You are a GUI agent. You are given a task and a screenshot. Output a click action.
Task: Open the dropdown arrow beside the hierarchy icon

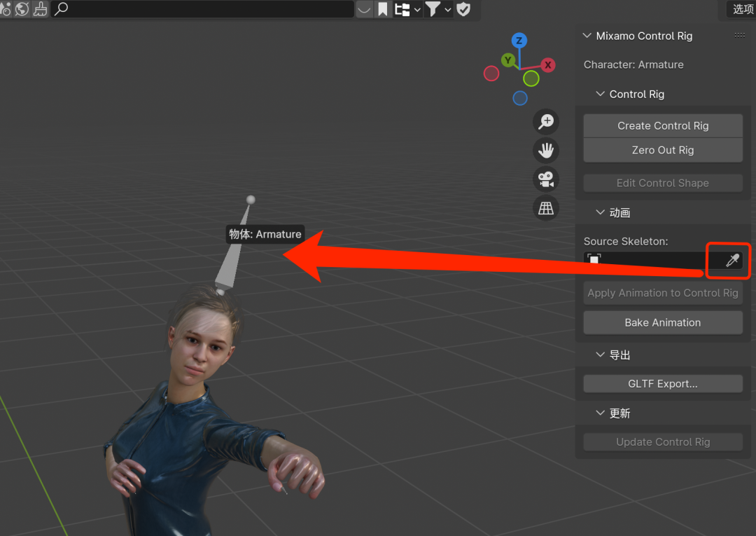click(417, 9)
